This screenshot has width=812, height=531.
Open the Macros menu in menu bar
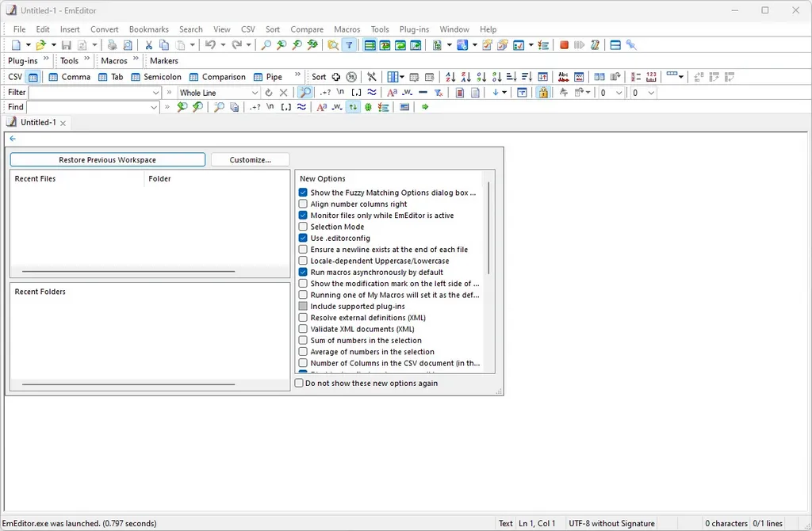[x=347, y=29]
